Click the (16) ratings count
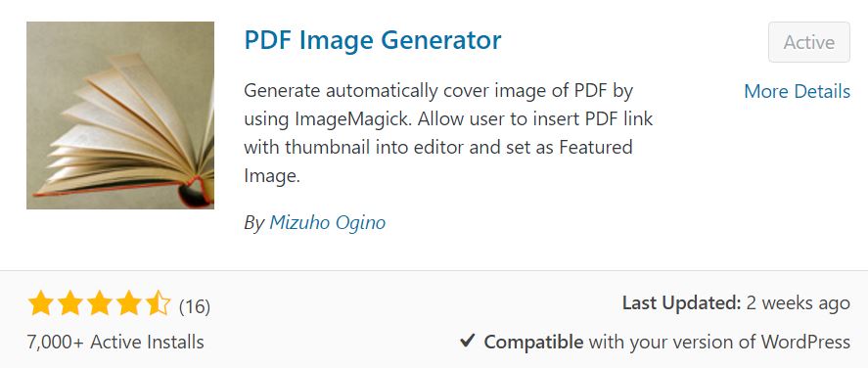The image size is (868, 368). click(x=195, y=306)
